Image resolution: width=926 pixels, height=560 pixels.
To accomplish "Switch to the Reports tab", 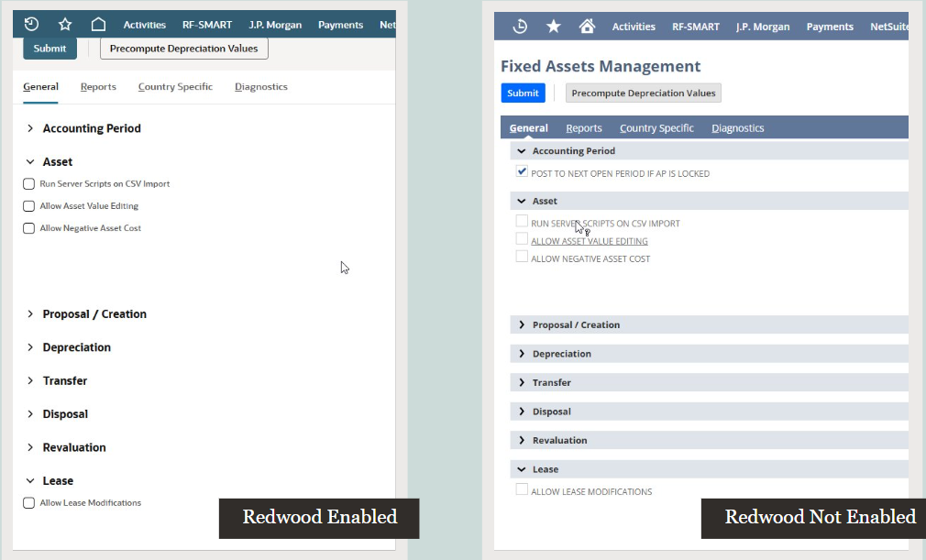I will coord(98,86).
